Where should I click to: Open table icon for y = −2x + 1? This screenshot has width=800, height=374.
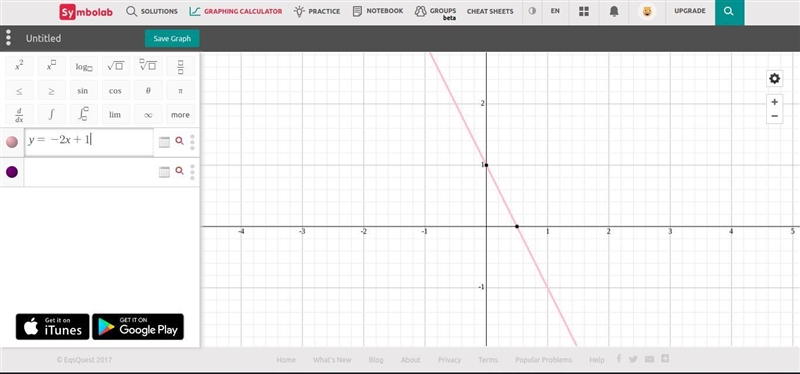click(x=164, y=142)
